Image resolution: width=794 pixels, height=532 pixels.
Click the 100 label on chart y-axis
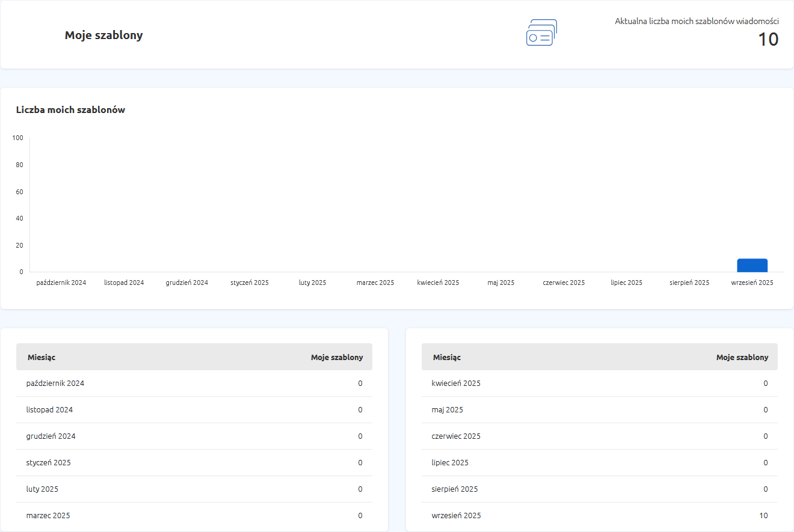click(17, 138)
